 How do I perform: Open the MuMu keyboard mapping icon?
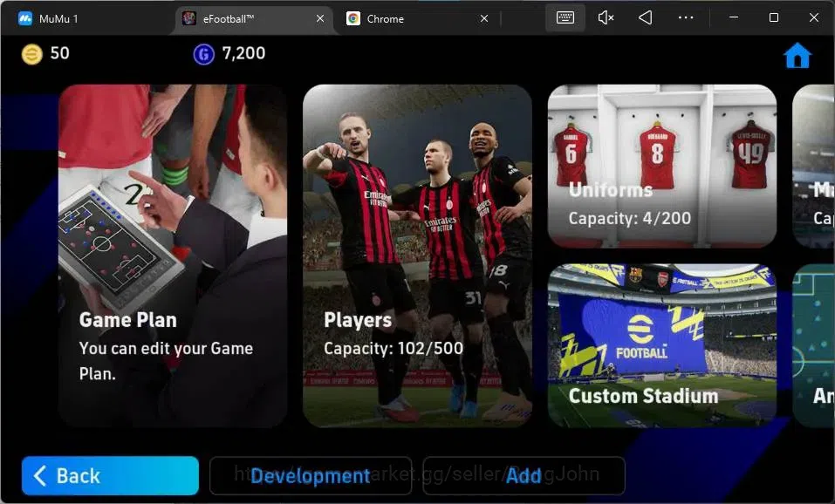565,18
